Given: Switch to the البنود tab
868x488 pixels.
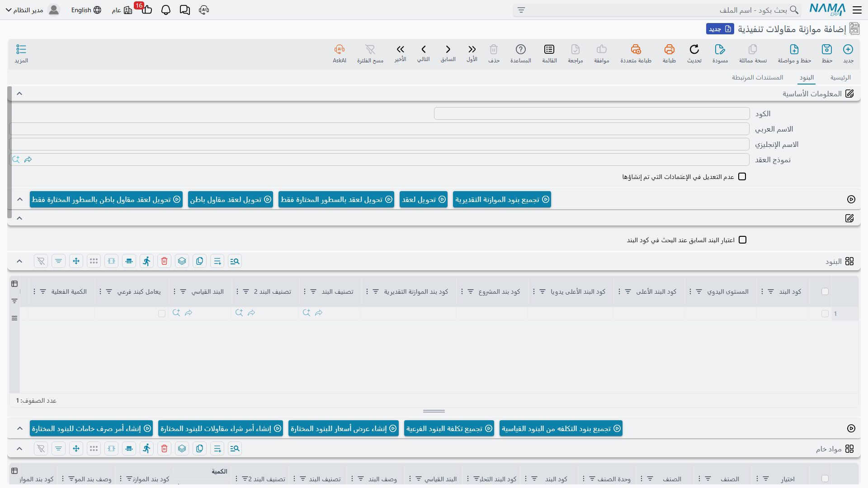Looking at the screenshot, I should [807, 78].
